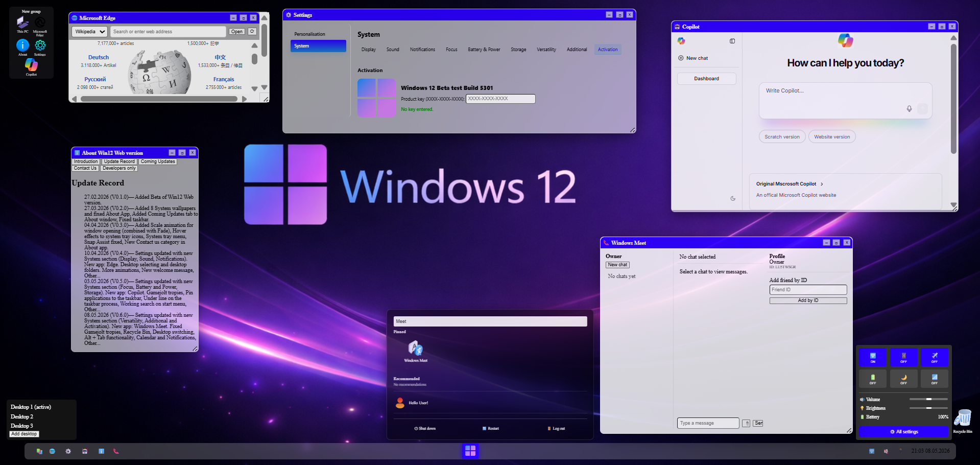Open This PC desktop icon
This screenshot has height=465, width=980.
tap(22, 24)
